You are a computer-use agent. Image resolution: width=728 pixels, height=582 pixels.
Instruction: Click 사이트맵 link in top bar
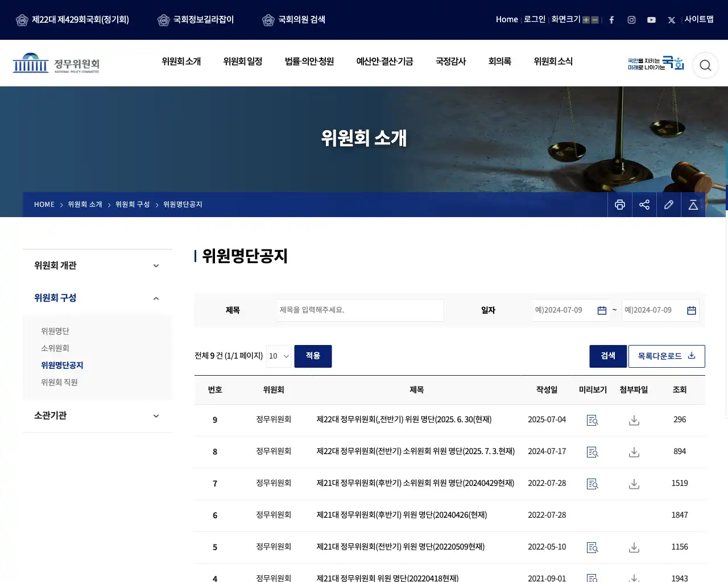(x=699, y=19)
